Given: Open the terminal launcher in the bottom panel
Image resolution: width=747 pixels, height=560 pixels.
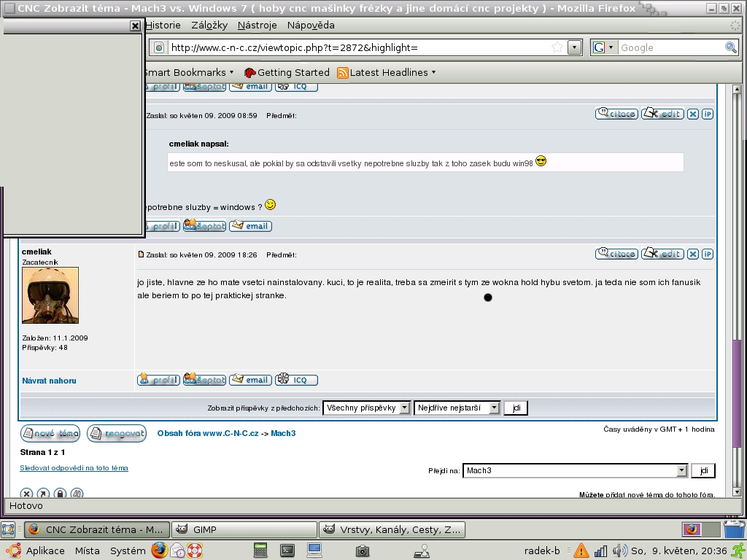Looking at the screenshot, I should point(287,551).
